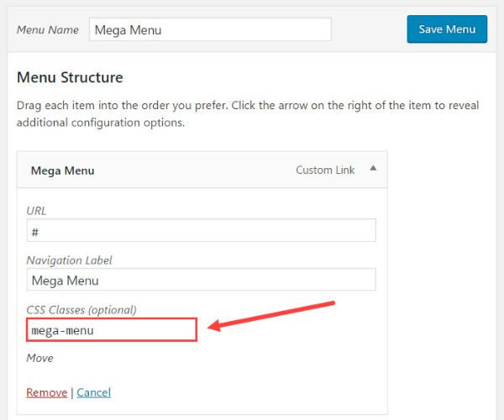
Task: Click the pipe separator between Remove and Cancel
Action: click(x=71, y=392)
